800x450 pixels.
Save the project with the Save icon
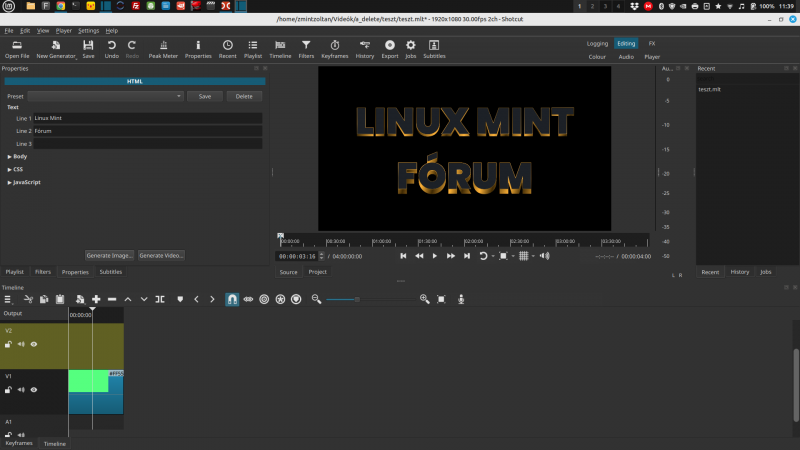[88, 49]
